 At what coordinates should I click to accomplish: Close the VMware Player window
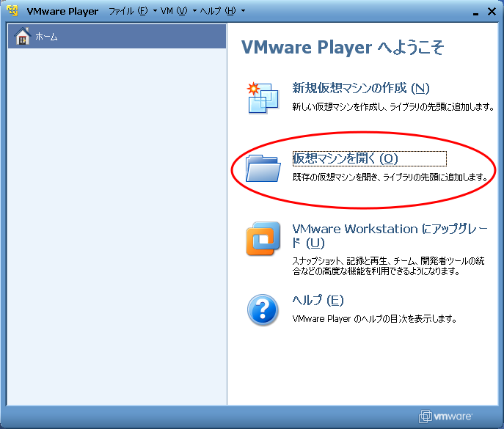(x=492, y=12)
